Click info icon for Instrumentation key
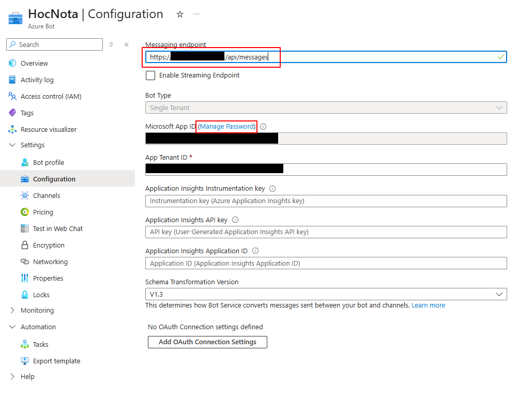Screen dimensions: 532x399 [x=272, y=189]
